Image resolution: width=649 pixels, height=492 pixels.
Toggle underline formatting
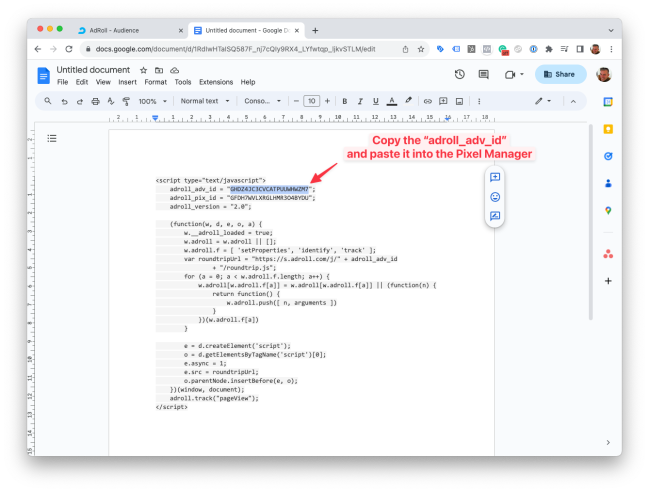coord(375,101)
